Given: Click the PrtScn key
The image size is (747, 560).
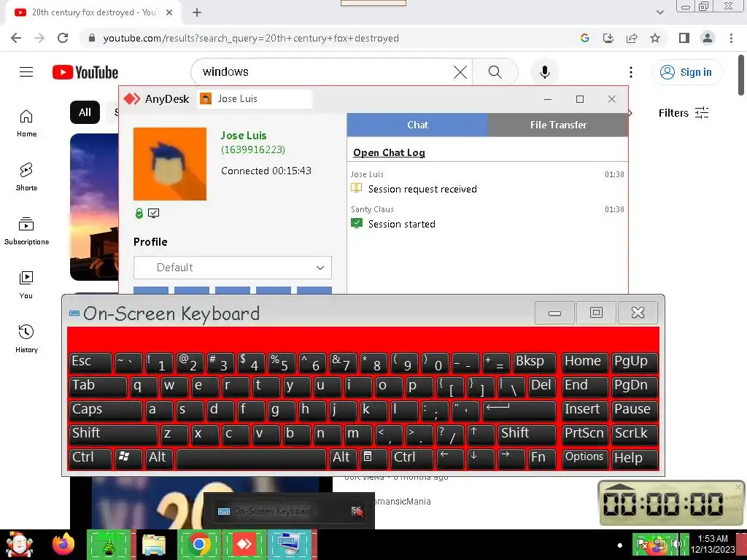Looking at the screenshot, I should tap(585, 434).
